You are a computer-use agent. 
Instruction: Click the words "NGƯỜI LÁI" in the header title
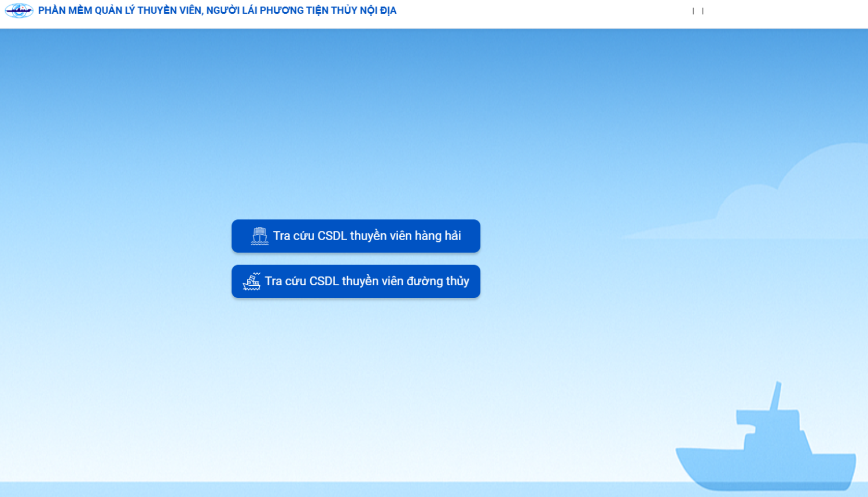click(231, 10)
